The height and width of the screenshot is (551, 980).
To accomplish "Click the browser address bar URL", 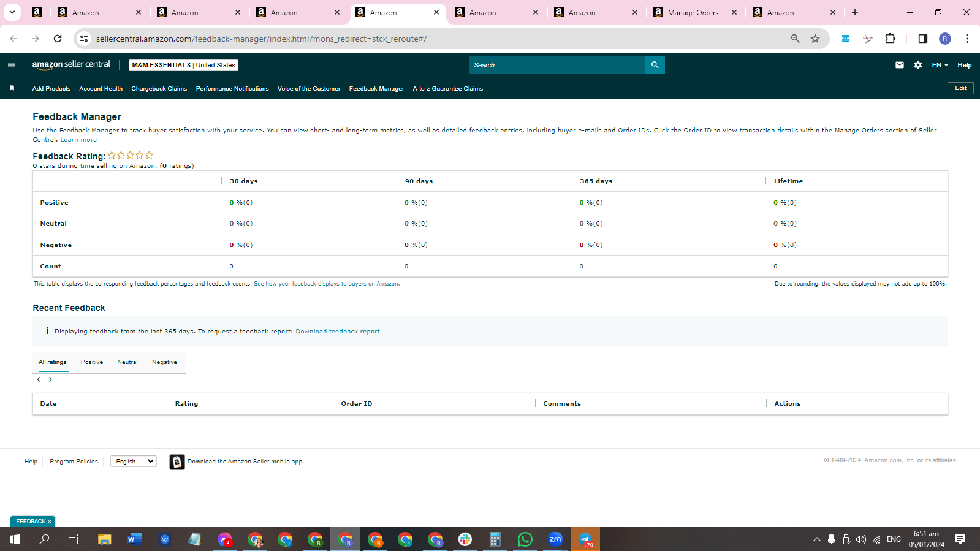I will pos(261,39).
